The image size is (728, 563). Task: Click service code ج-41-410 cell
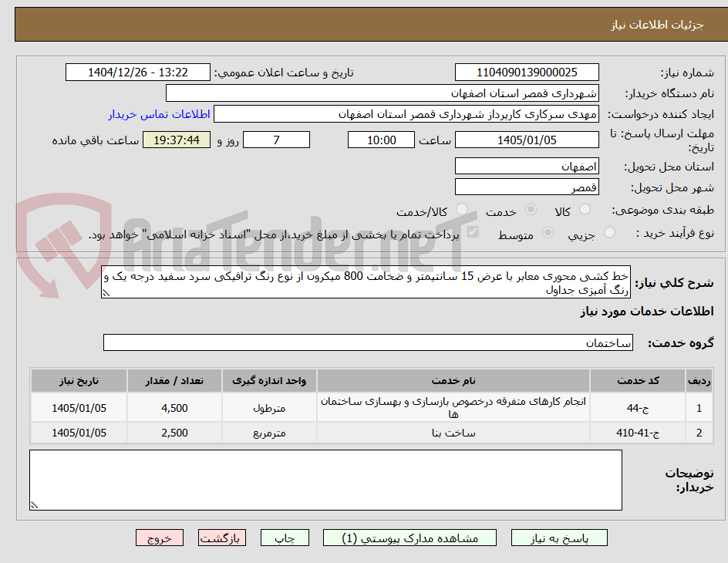638,433
